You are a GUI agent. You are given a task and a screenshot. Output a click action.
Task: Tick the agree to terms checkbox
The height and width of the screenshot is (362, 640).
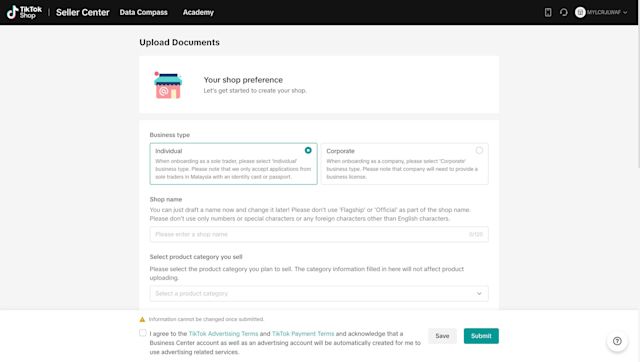tap(142, 333)
